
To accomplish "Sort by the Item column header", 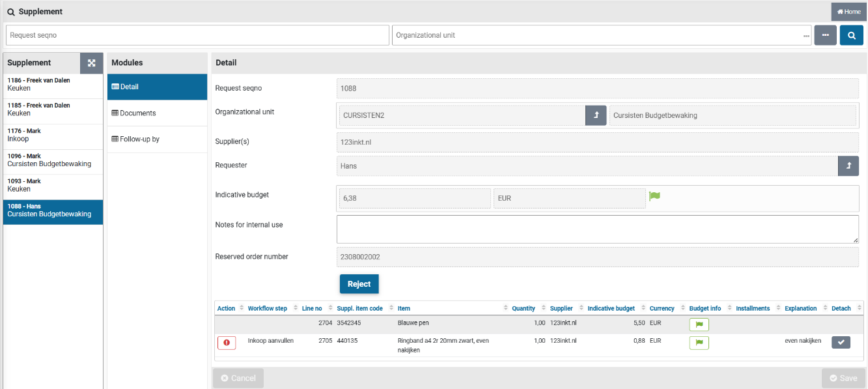I will pyautogui.click(x=404, y=308).
